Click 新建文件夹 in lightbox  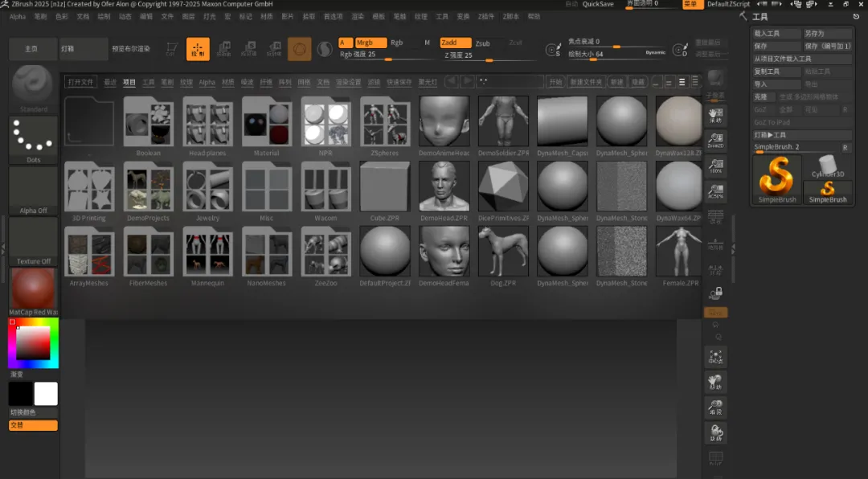(586, 82)
